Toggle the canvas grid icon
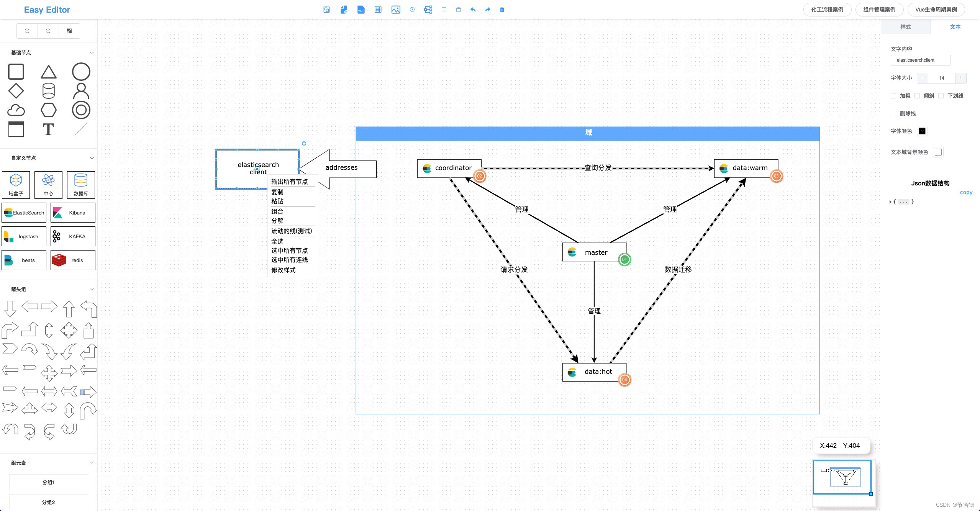 click(378, 10)
